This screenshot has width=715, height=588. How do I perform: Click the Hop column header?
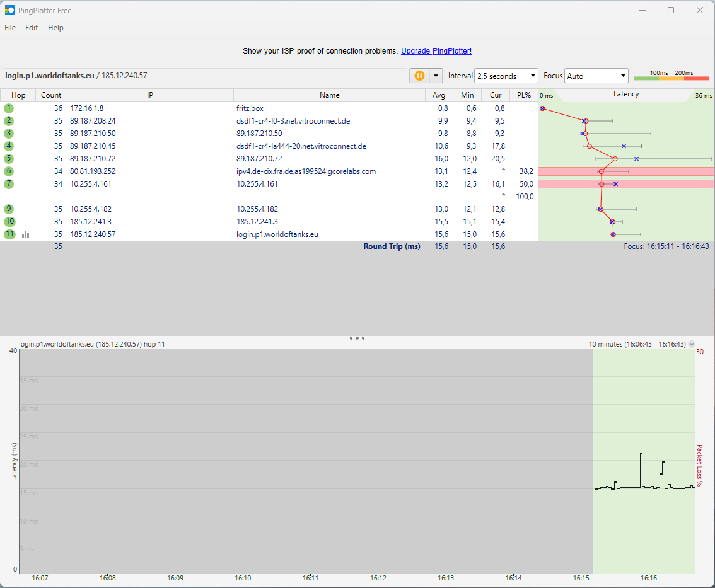pyautogui.click(x=18, y=95)
